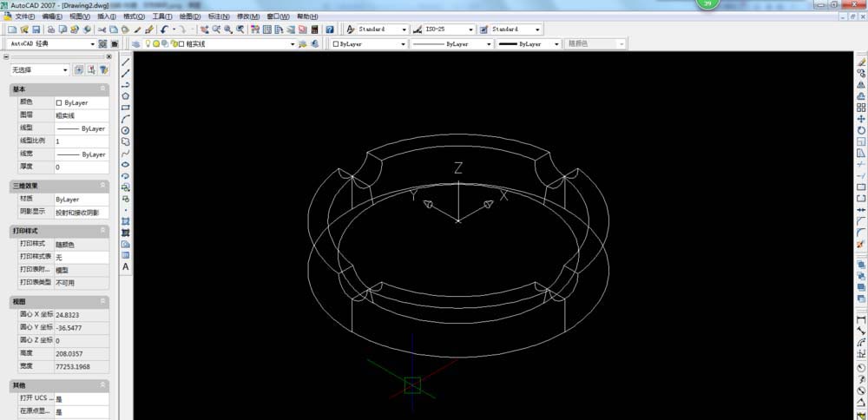Toggle layer freeze sun icon
Viewport: 868px width, 420px height.
[156, 43]
